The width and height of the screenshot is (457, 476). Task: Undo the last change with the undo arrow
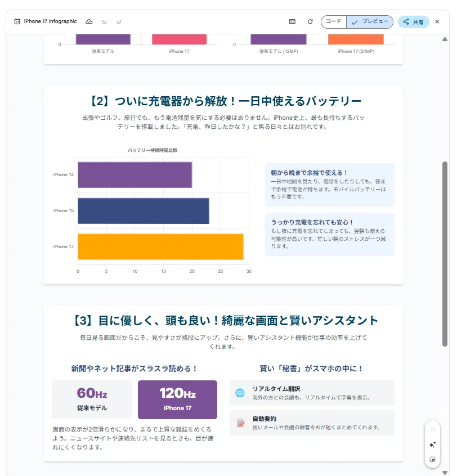[x=104, y=22]
